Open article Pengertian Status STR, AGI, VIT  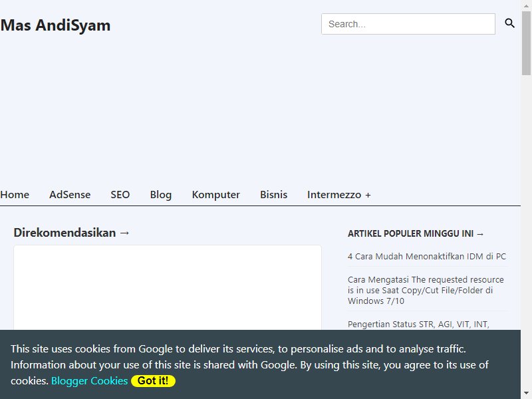coord(418,325)
